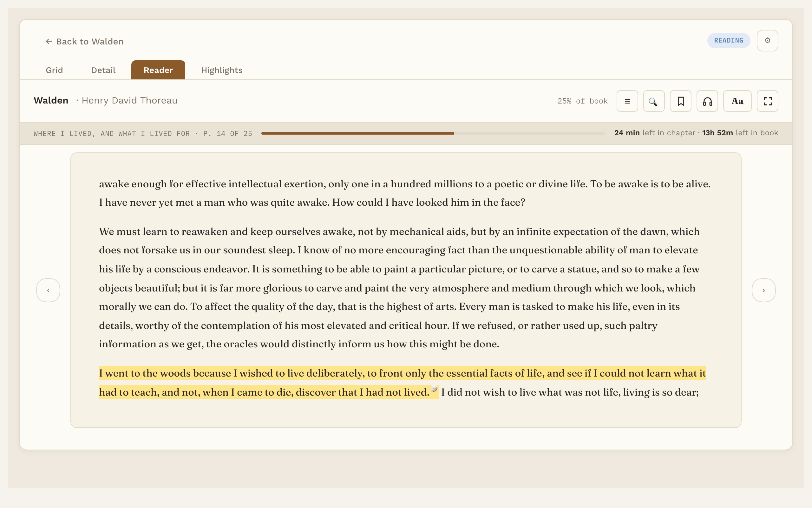Viewport: 812px width, 508px height.
Task: Switch to the Grid tab
Action: [54, 70]
